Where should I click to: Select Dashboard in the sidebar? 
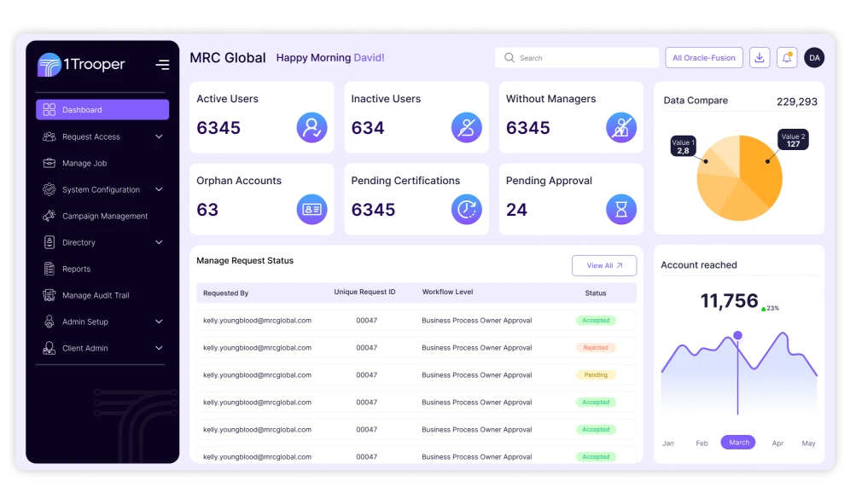(102, 110)
